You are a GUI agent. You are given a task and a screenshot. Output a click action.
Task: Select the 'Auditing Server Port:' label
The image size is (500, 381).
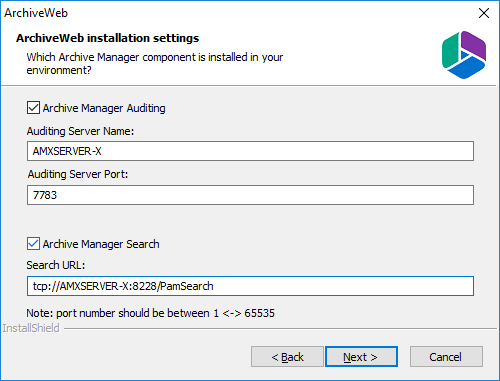pyautogui.click(x=78, y=174)
